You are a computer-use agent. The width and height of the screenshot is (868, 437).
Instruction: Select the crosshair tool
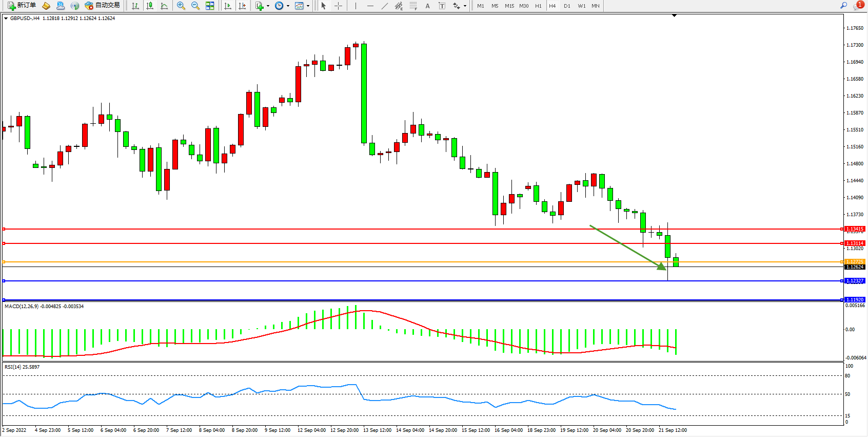coord(339,6)
